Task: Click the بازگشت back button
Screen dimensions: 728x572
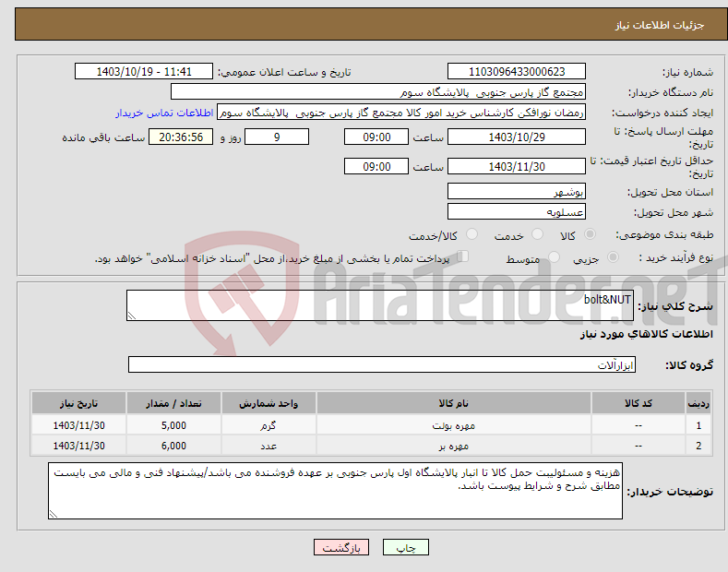Action: click(x=341, y=548)
